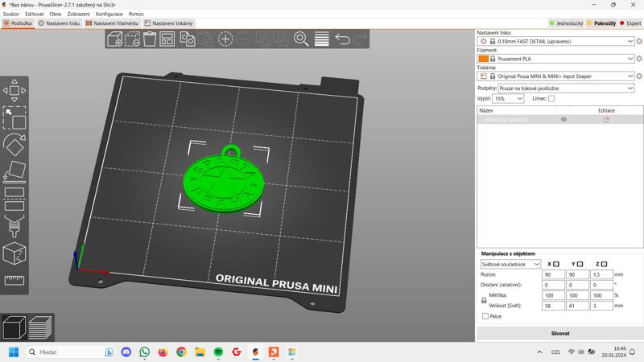This screenshot has height=362, width=644.
Task: Select the Seam painting cube tool
Action: [x=14, y=253]
